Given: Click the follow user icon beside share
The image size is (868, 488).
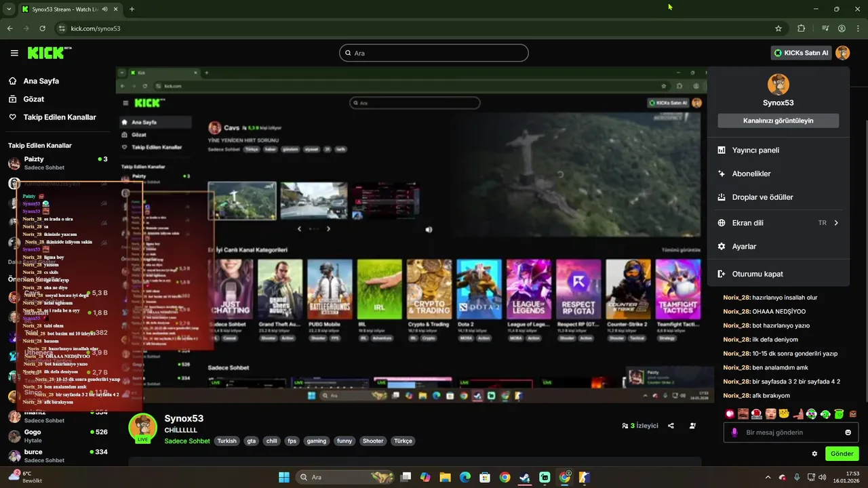Looking at the screenshot, I should pyautogui.click(x=692, y=426).
